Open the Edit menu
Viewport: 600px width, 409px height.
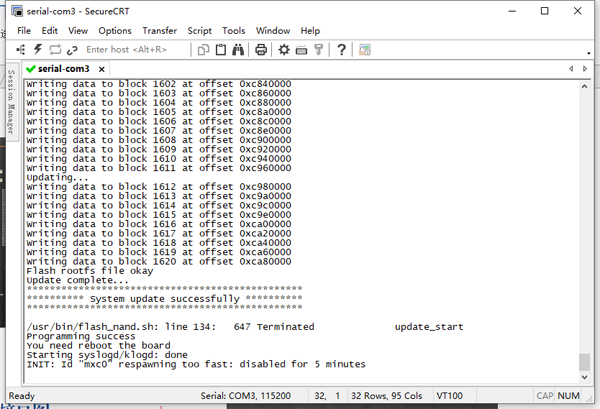(49, 31)
